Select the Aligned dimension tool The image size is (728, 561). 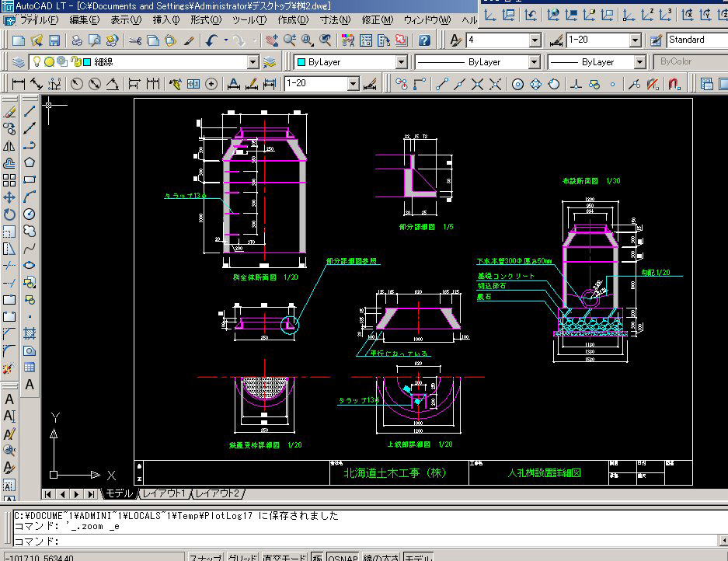37,84
